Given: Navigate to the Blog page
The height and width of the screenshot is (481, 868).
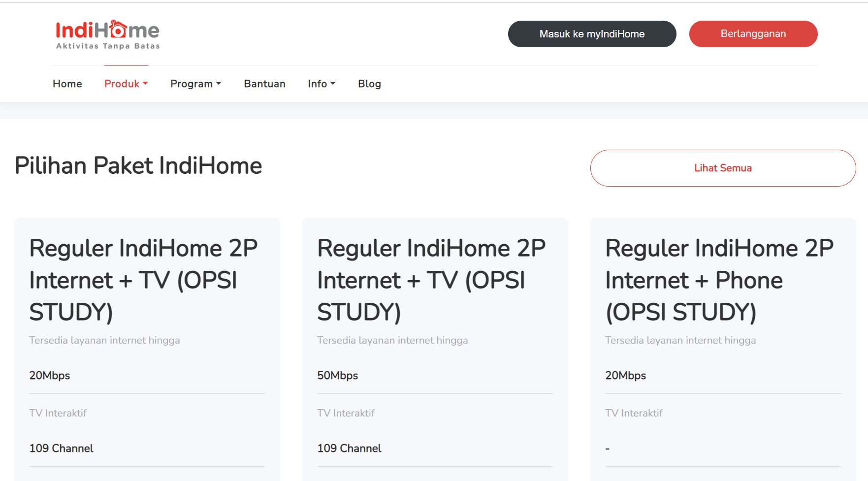Looking at the screenshot, I should (369, 84).
